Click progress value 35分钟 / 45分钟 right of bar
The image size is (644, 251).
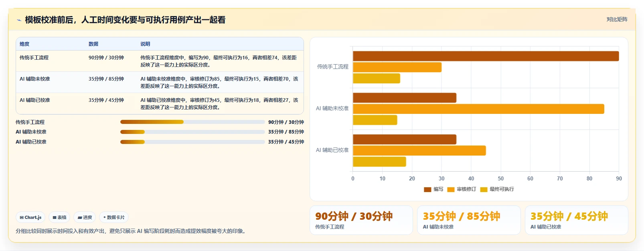[286, 142]
